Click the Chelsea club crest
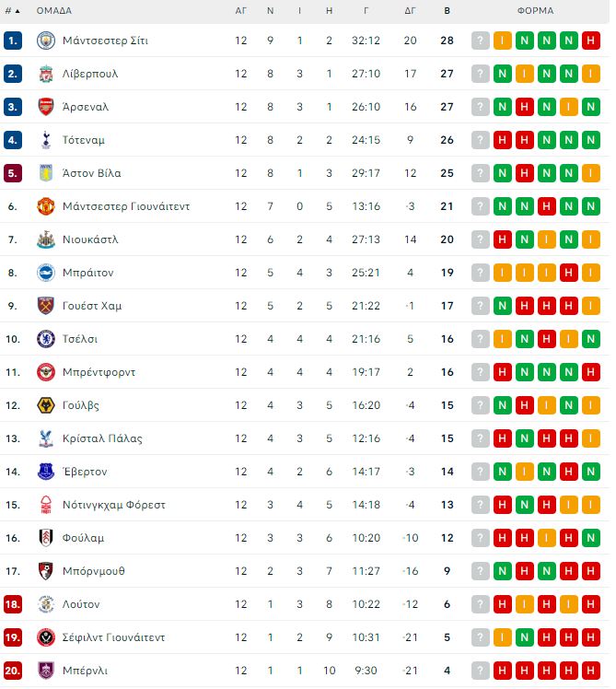This screenshot has width=616, height=689. 46,339
